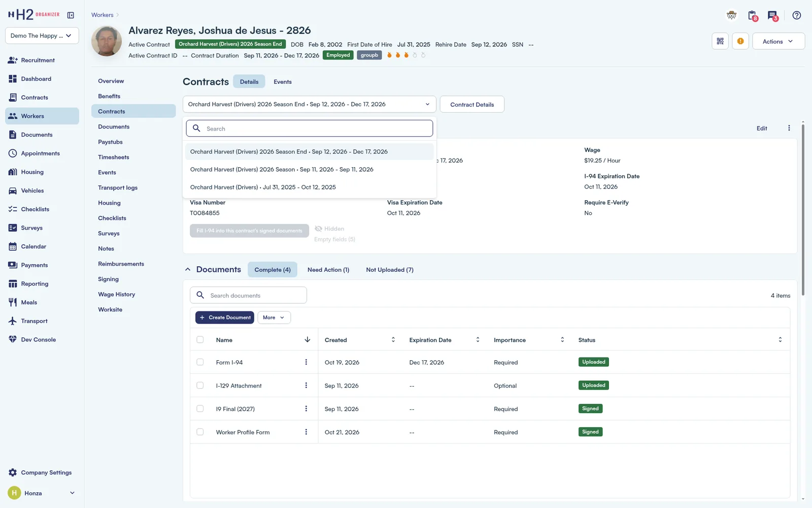812x508 pixels.
Task: Sort by Importance column
Action: [562, 340]
